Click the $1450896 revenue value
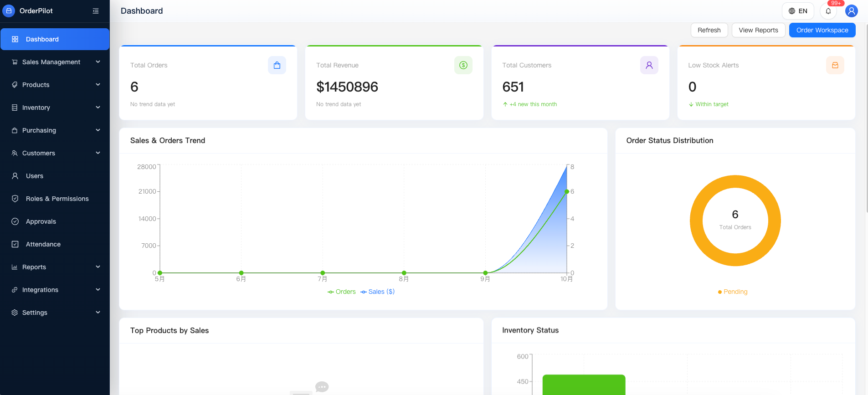868x395 pixels. 347,87
